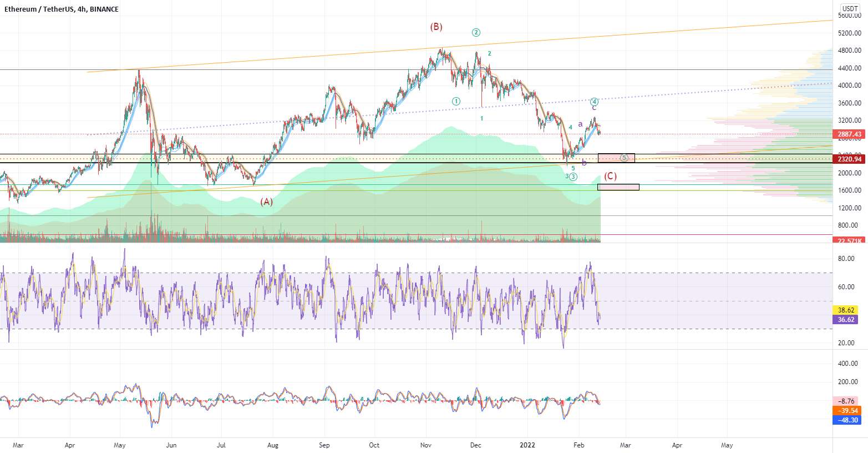Click the USDT currency button
The width and height of the screenshot is (868, 453).
click(x=850, y=8)
